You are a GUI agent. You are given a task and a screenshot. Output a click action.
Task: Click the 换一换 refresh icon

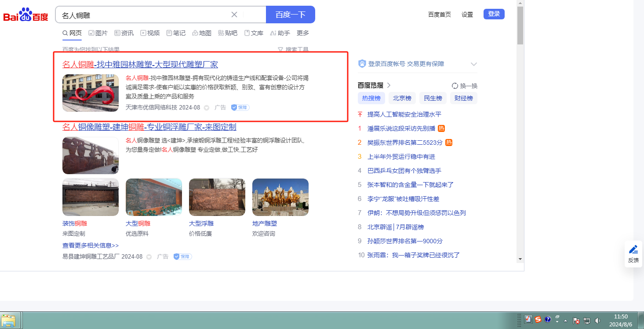coord(455,86)
